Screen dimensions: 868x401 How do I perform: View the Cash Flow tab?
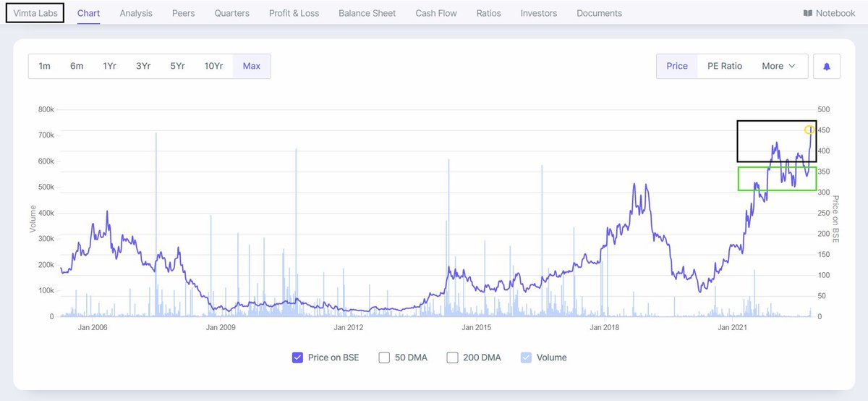(436, 13)
